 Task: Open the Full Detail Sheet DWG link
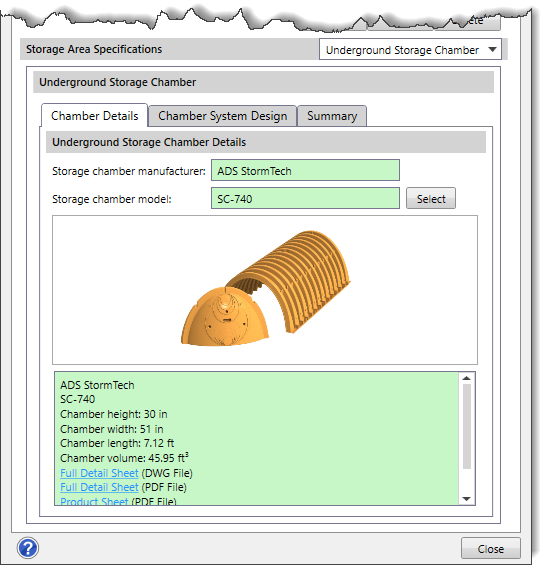coord(99,473)
